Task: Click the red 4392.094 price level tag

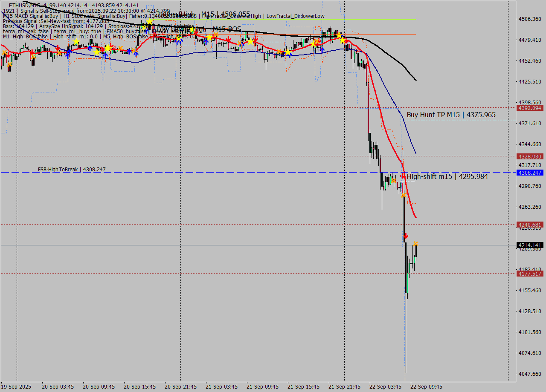Action: click(529, 108)
